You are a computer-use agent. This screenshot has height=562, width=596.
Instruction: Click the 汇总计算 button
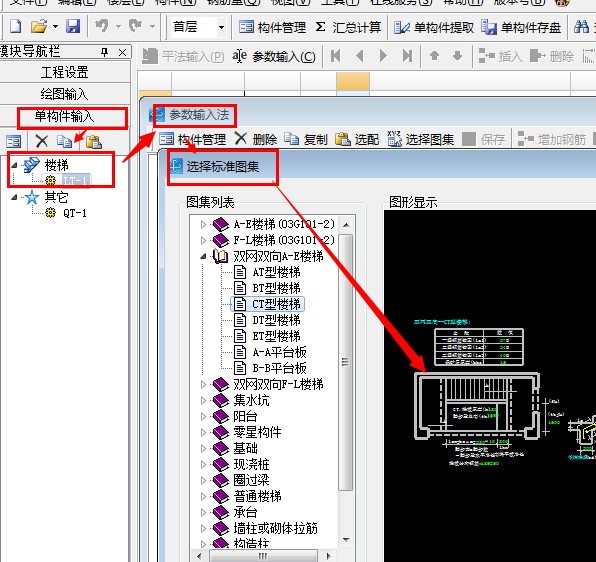pyautogui.click(x=349, y=27)
